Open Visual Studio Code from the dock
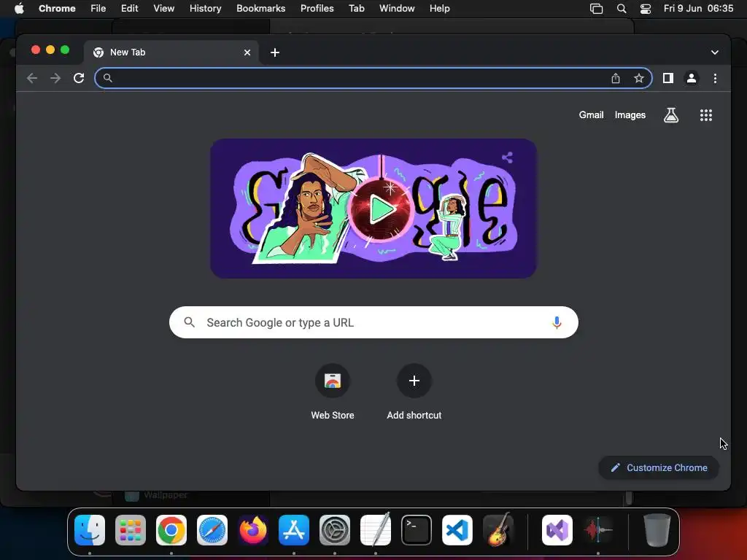The width and height of the screenshot is (747, 560). click(457, 530)
